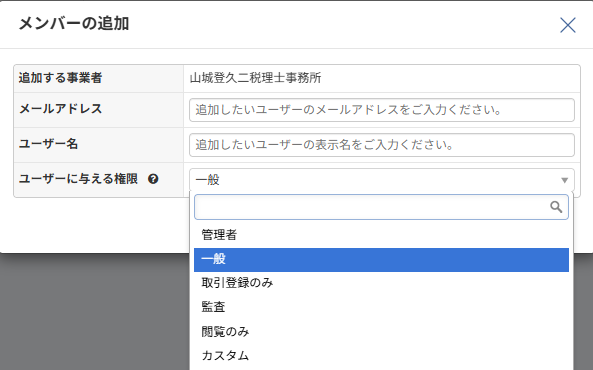This screenshot has width=593, height=370.
Task: Close the メンバーの追加 dialog with X
Action: tap(567, 25)
